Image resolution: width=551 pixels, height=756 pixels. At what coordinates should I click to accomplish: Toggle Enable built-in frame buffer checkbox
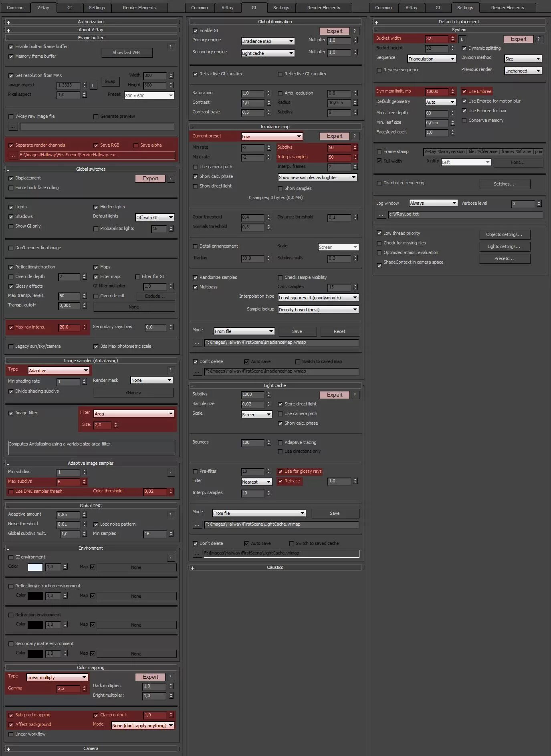click(x=11, y=47)
